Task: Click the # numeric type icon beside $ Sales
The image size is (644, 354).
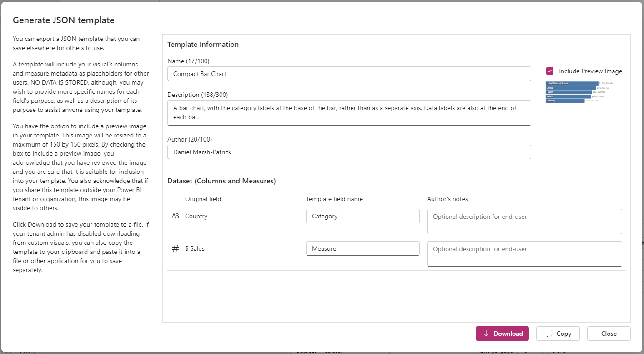Action: pyautogui.click(x=176, y=248)
